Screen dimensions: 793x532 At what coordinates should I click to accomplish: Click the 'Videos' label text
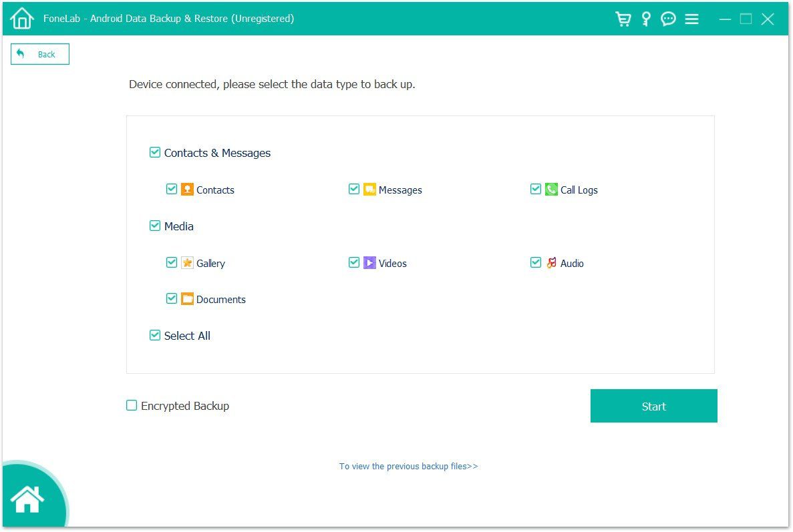[392, 263]
